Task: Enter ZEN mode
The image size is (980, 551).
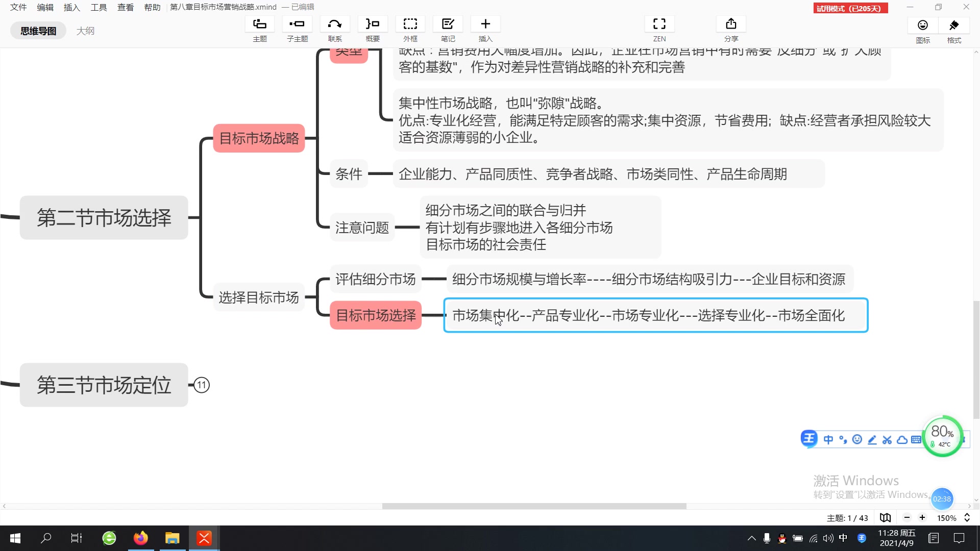Action: [x=659, y=24]
